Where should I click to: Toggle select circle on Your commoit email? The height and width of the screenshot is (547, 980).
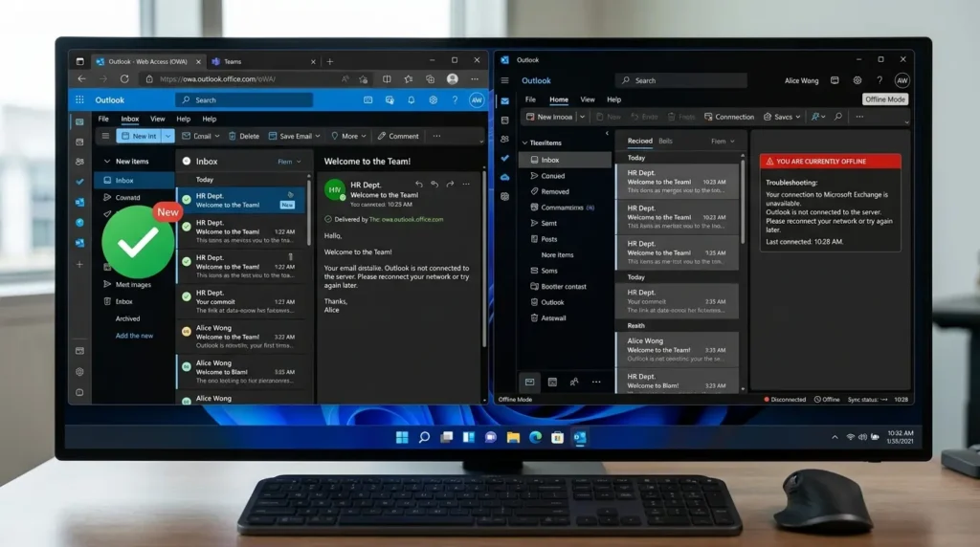pyautogui.click(x=187, y=296)
